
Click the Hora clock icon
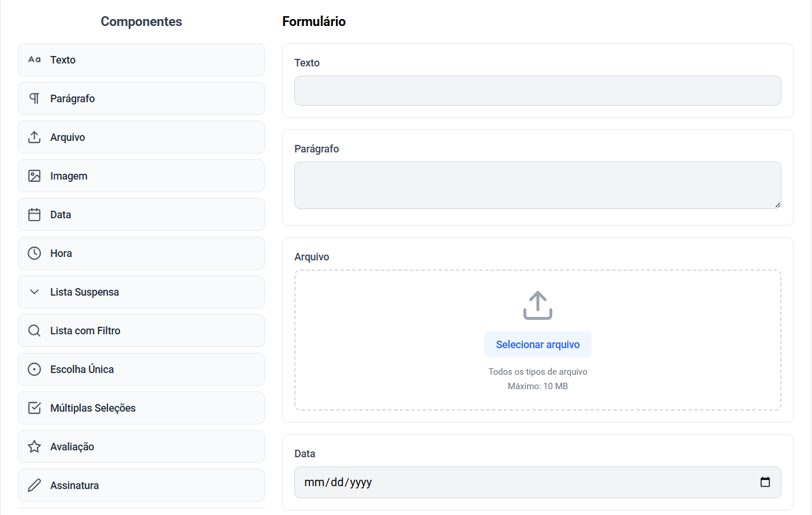click(35, 253)
